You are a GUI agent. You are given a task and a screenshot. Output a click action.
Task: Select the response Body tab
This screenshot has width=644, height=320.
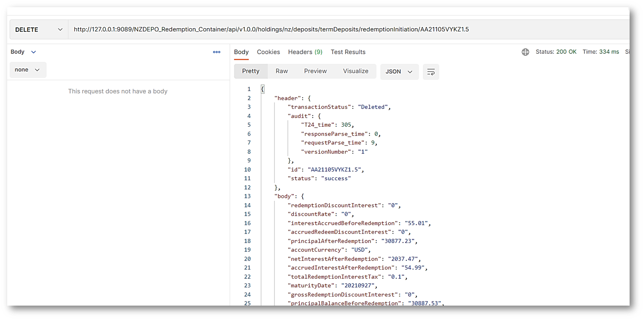[241, 52]
